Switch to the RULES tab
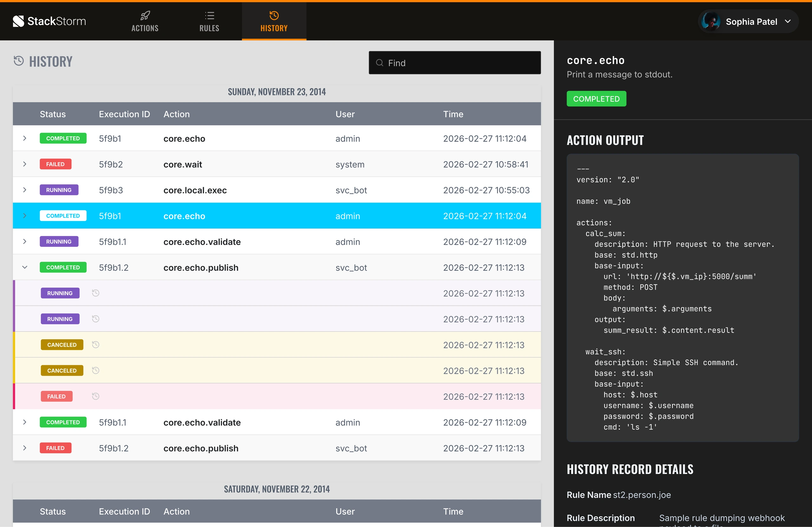 [x=209, y=22]
